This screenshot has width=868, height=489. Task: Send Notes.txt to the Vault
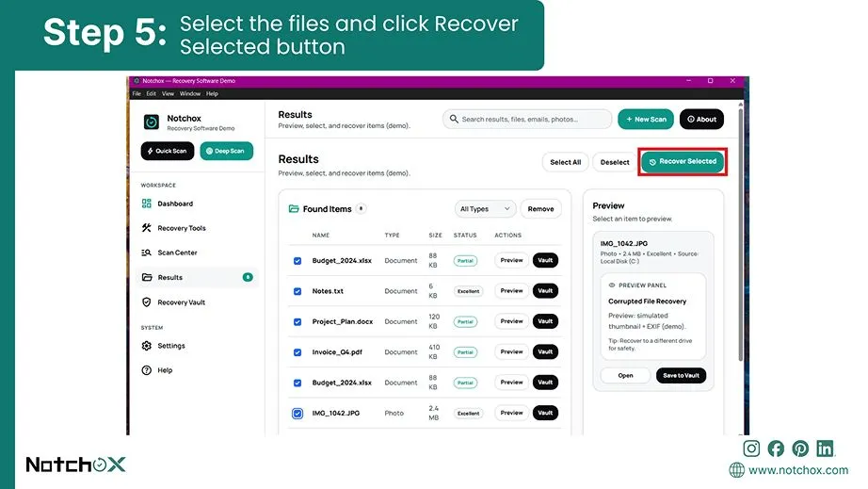[545, 291]
